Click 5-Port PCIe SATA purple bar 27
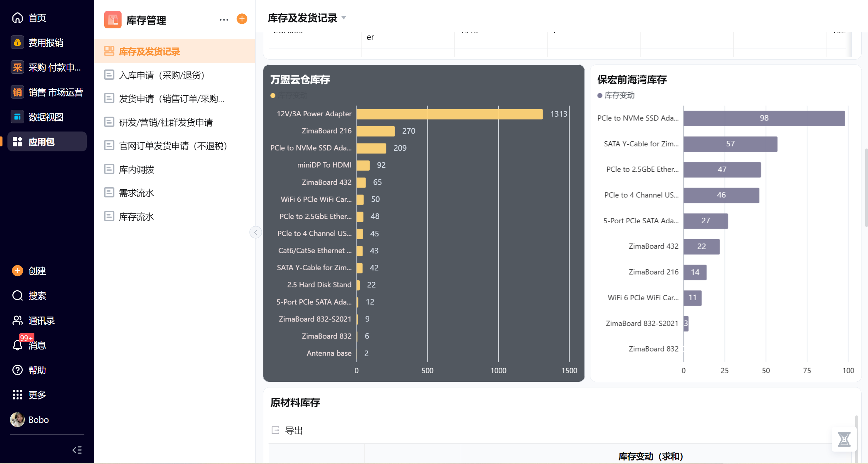The height and width of the screenshot is (464, 868). [706, 221]
